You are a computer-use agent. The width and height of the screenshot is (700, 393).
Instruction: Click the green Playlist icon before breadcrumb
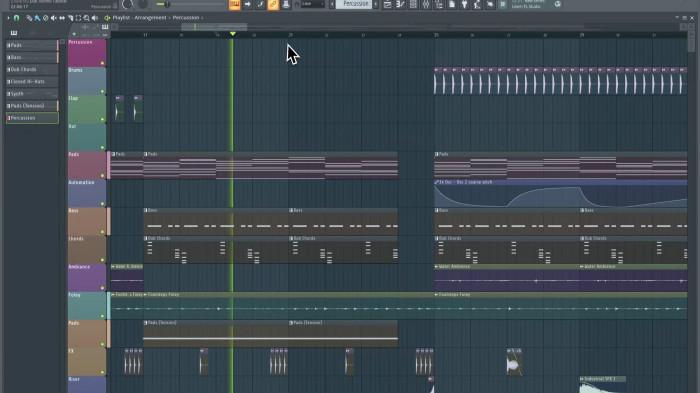pos(107,18)
